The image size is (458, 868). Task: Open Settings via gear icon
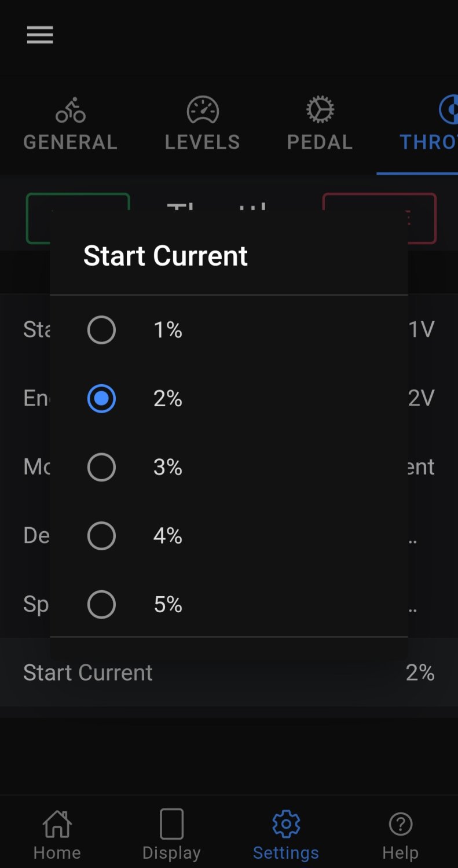285,824
